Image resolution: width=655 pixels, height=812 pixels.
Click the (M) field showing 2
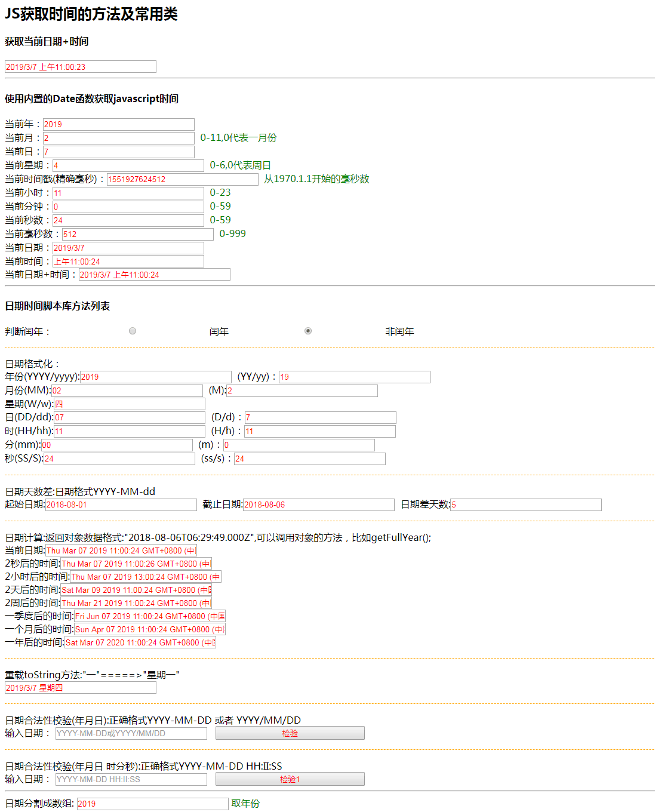point(302,390)
